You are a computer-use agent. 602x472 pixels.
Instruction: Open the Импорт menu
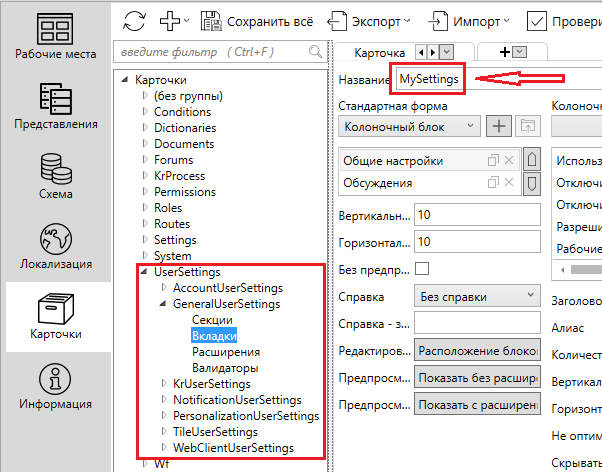coord(470,20)
